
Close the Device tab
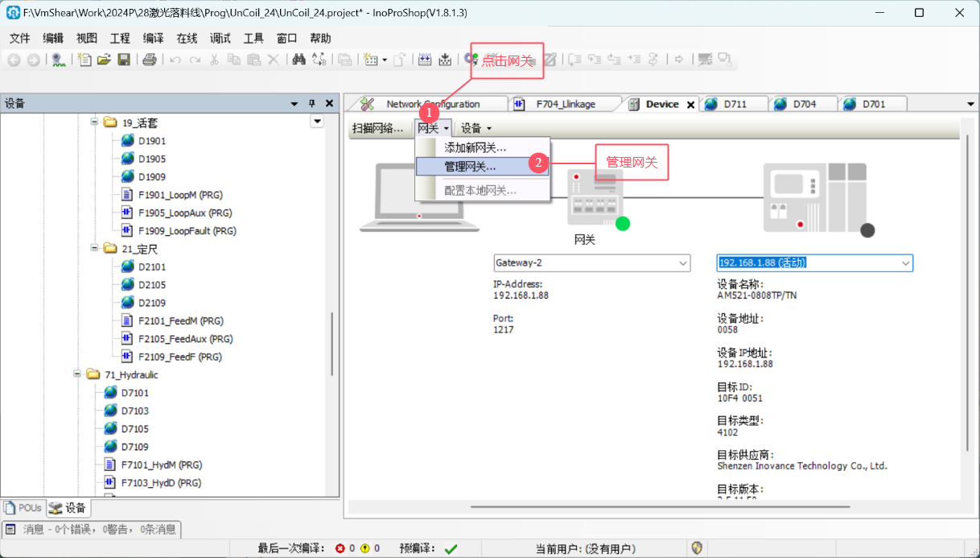690,105
